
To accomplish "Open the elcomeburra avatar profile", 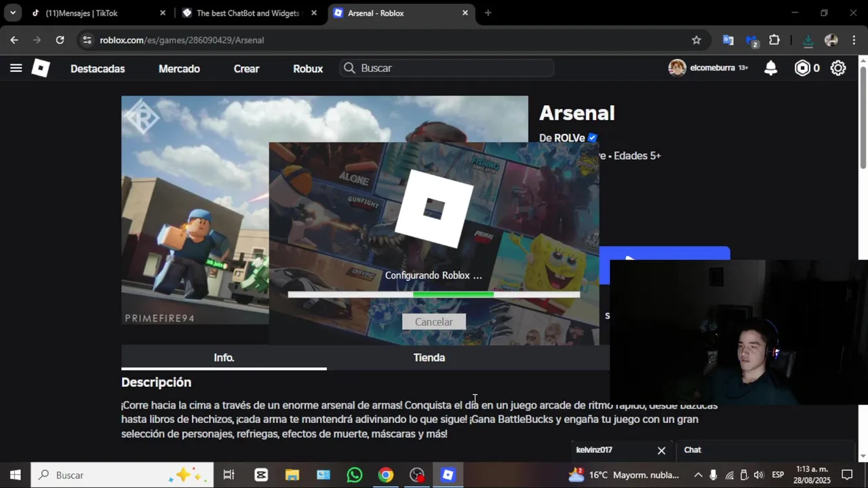I will tap(677, 68).
